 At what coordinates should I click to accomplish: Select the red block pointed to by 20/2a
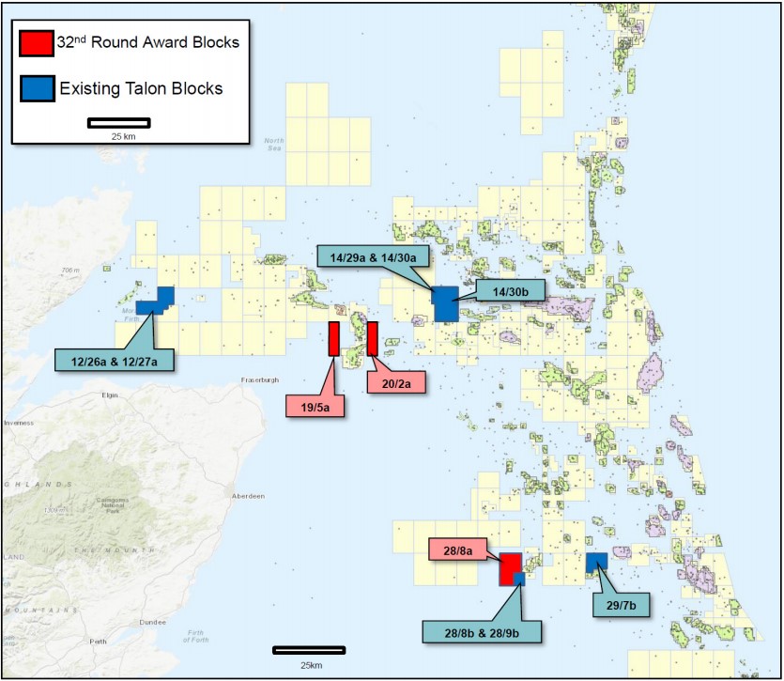pyautogui.click(x=373, y=338)
